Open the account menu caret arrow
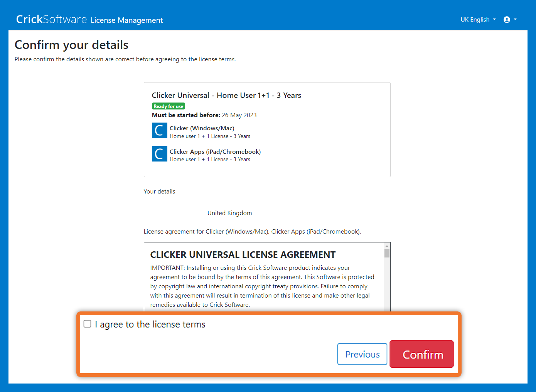This screenshot has height=392, width=536. pos(515,20)
